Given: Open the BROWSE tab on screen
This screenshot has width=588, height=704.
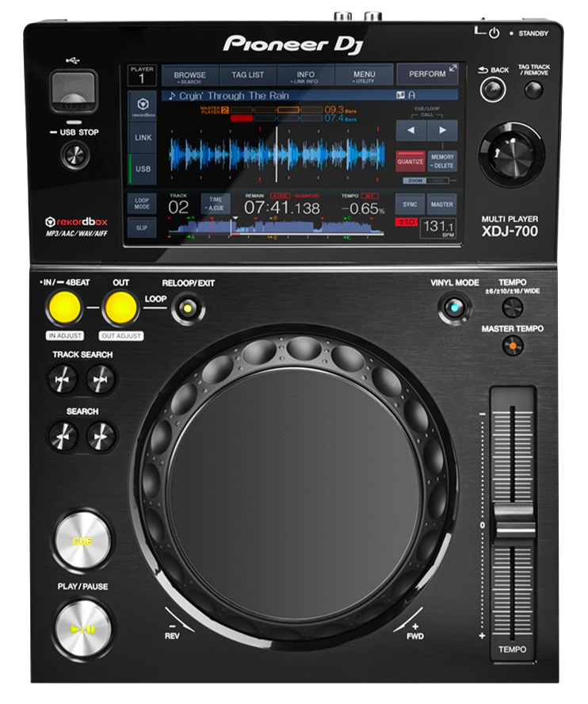Looking at the screenshot, I should (189, 76).
